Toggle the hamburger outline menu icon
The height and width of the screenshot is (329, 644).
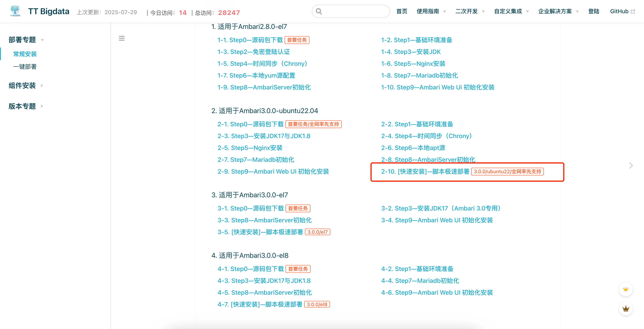click(x=122, y=38)
